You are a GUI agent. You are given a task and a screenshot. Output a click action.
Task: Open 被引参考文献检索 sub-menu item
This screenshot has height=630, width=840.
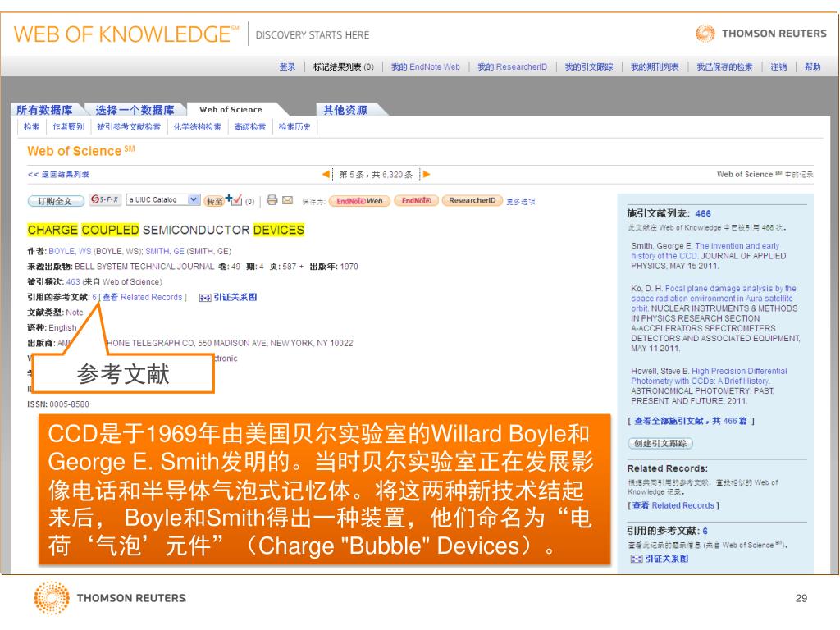pyautogui.click(x=129, y=126)
